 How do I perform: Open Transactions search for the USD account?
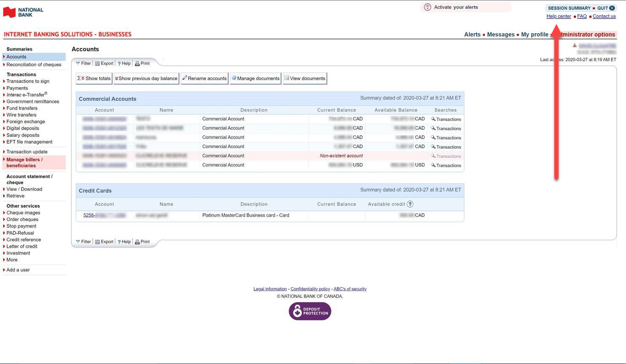click(446, 166)
